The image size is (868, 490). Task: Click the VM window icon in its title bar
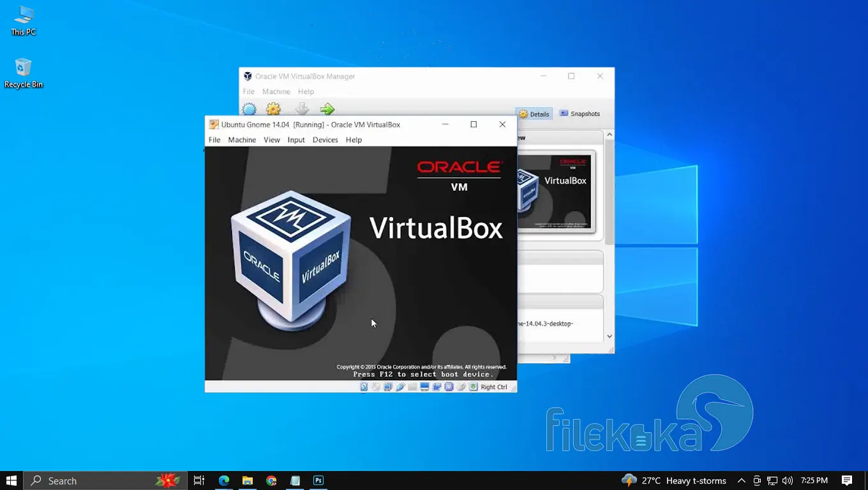(x=214, y=124)
